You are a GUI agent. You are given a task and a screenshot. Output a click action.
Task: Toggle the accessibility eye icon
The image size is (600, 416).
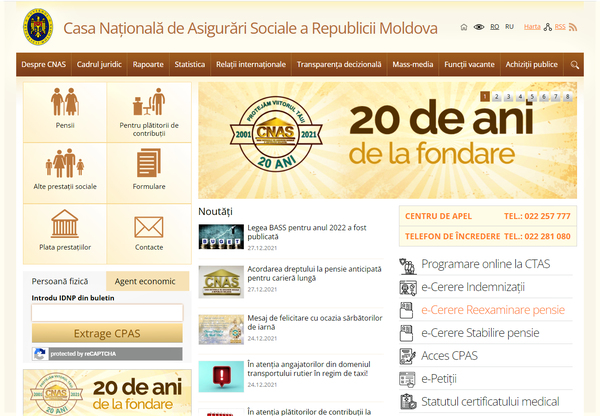click(478, 27)
